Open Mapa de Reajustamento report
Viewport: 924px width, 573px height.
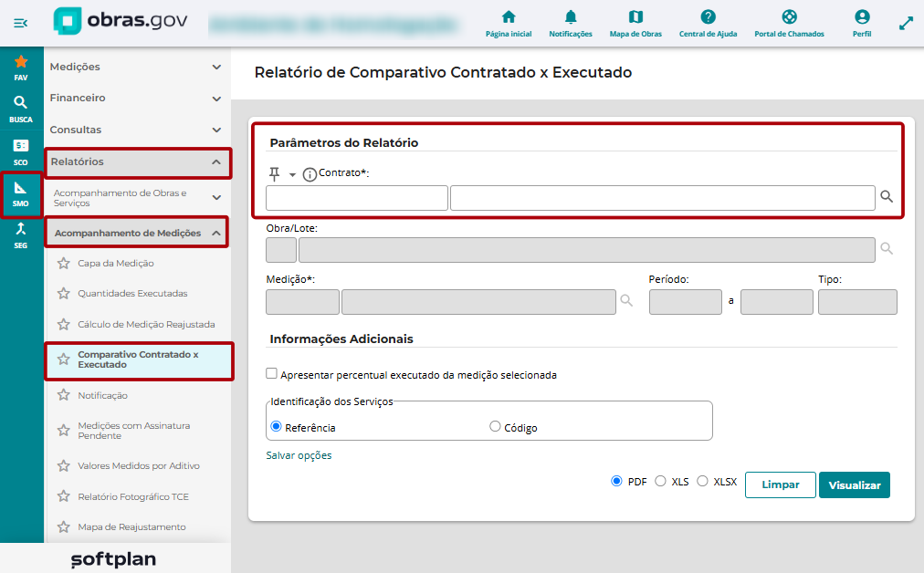pyautogui.click(x=131, y=527)
